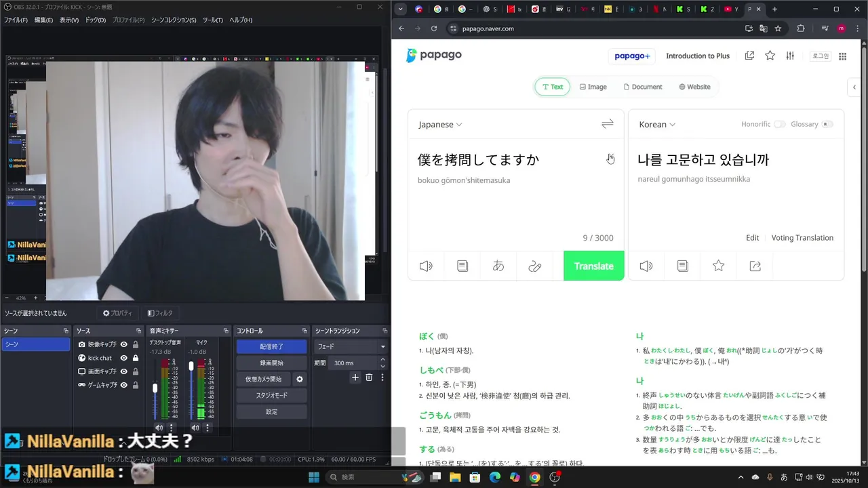Toggle Glossary switch in Papago
Screen dimensions: 868x488
coord(827,124)
